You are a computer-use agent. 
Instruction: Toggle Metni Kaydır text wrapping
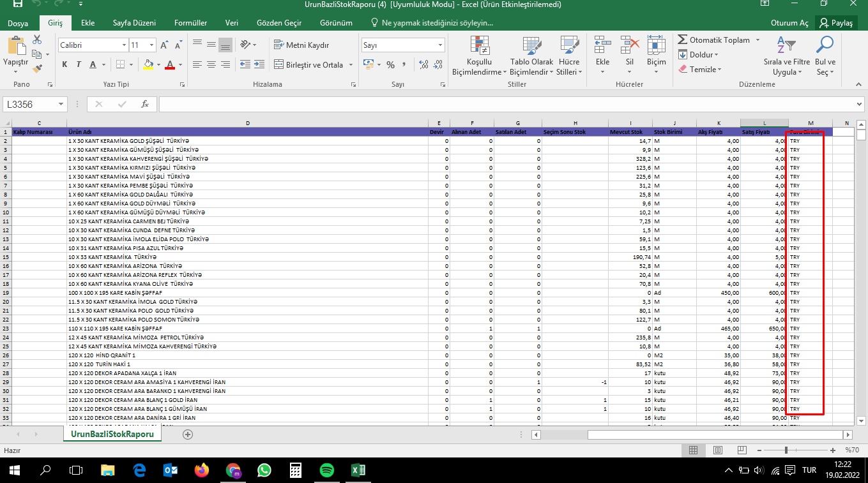[301, 45]
